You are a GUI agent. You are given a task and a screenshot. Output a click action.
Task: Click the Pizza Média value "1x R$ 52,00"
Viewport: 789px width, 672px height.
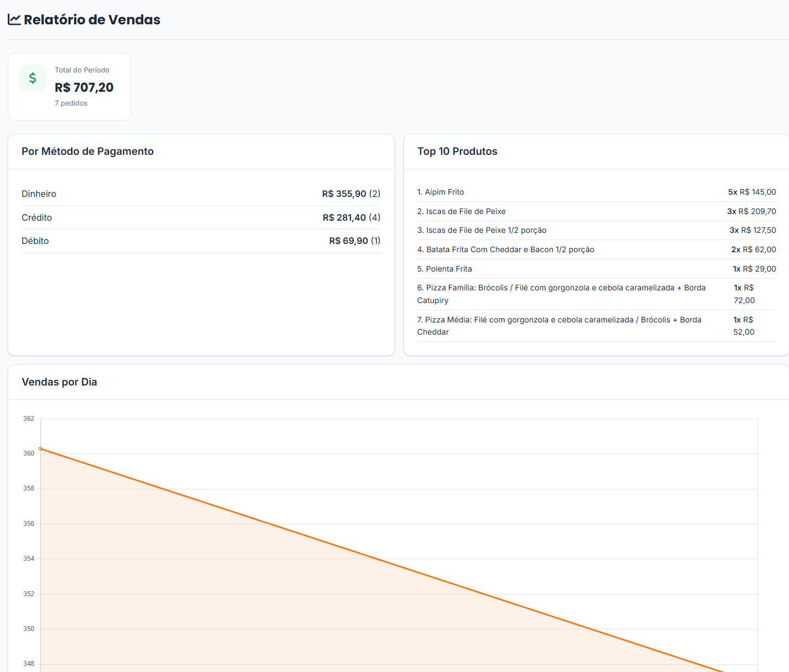(744, 326)
